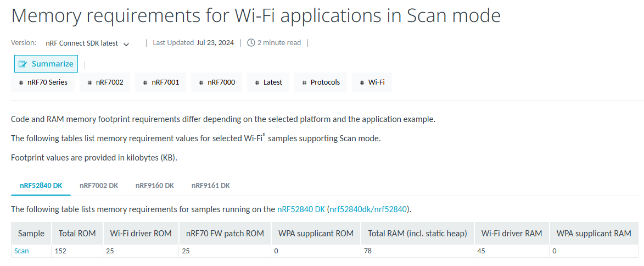Click the Total ROM column header
Viewport: 644px width, 266px height.
coord(77,234)
